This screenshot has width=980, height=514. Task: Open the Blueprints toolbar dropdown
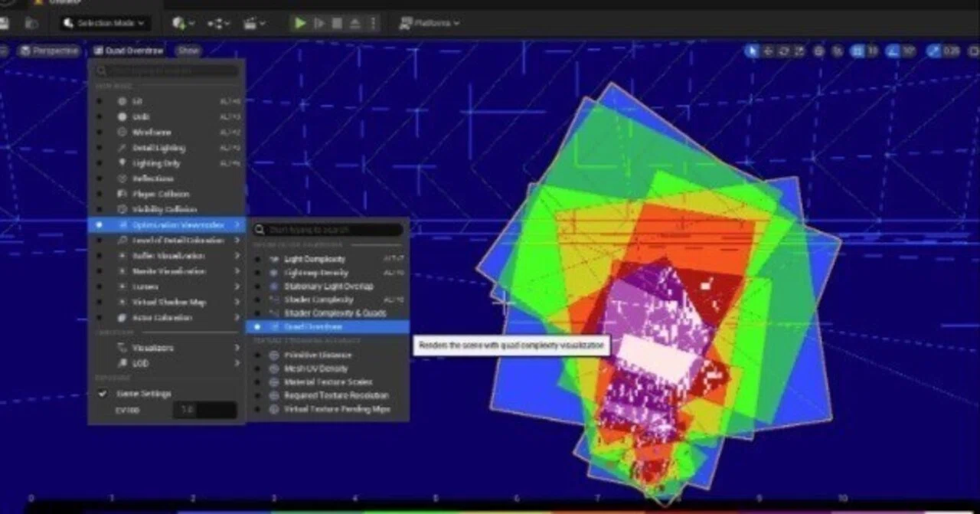point(218,23)
